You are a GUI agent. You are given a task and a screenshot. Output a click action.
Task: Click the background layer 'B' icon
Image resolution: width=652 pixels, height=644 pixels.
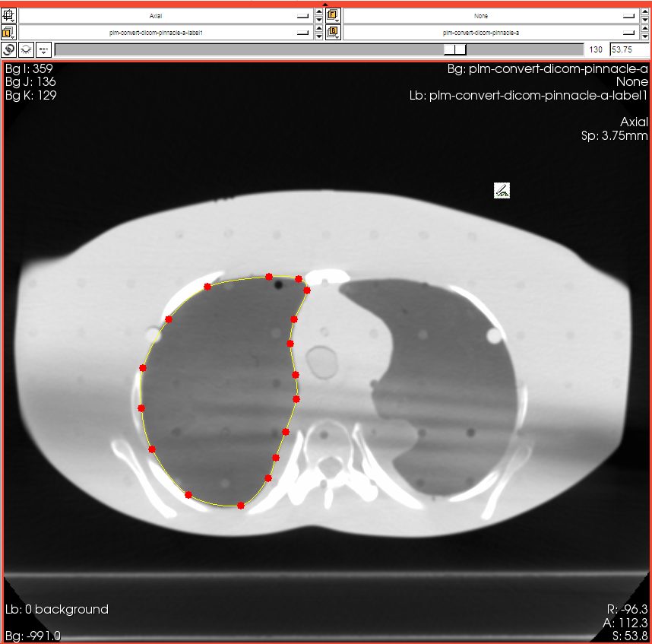click(x=333, y=32)
